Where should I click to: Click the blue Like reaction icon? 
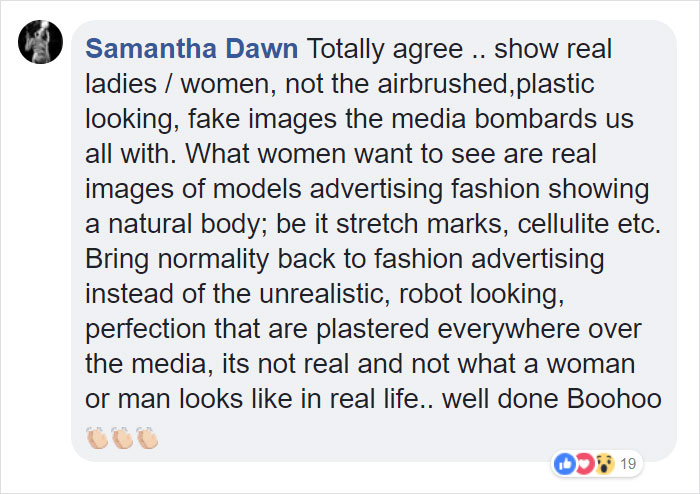[x=563, y=463]
